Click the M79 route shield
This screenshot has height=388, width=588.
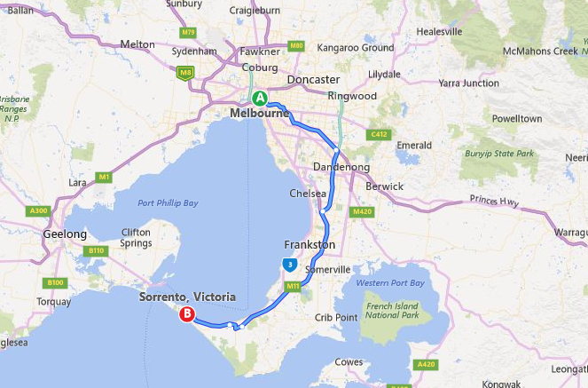(188, 32)
